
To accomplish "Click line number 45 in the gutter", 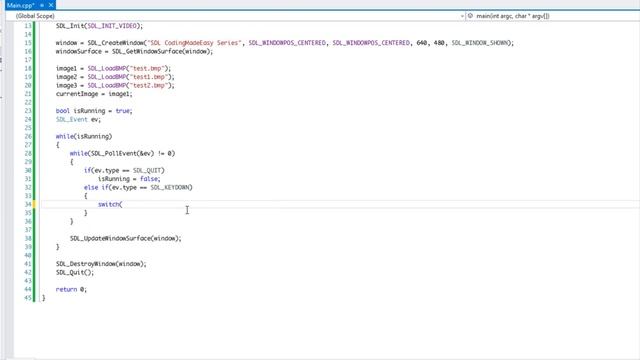I will point(28,298).
